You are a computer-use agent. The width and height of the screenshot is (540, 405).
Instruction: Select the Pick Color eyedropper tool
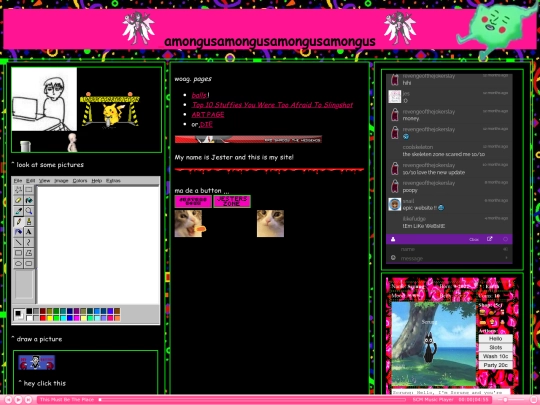click(18, 211)
